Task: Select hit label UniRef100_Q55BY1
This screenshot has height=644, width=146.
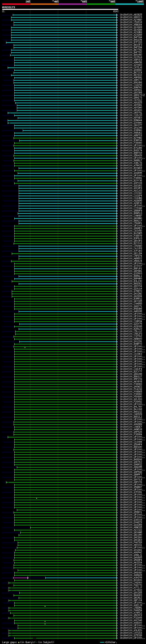Action: pyautogui.click(x=131, y=512)
